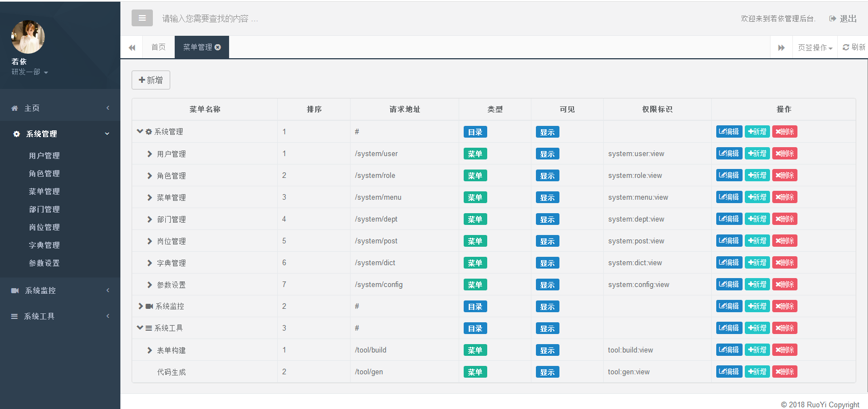This screenshot has width=868, height=409.
Task: Click the 目录 badge in 系统管理 row
Action: click(x=475, y=132)
